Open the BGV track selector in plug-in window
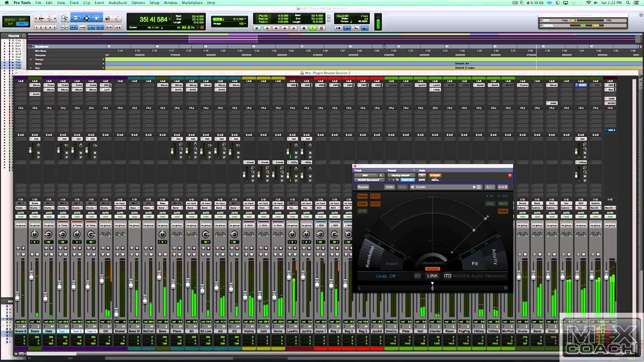This screenshot has width=644, height=362. [x=366, y=175]
